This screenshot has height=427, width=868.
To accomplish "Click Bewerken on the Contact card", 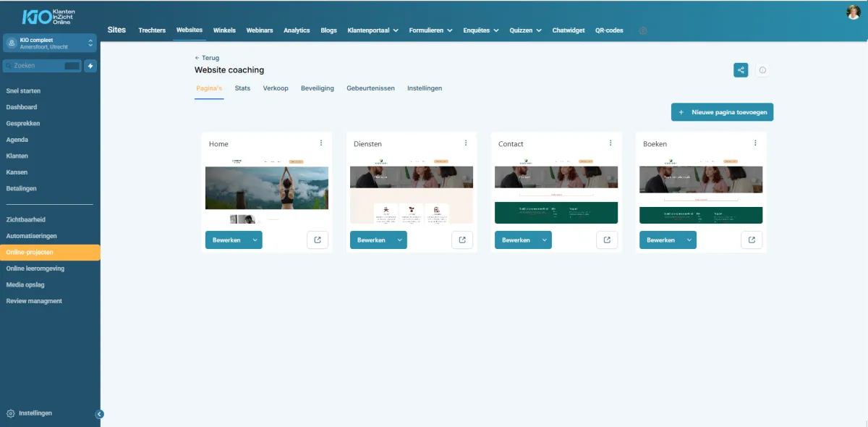I will pos(516,240).
